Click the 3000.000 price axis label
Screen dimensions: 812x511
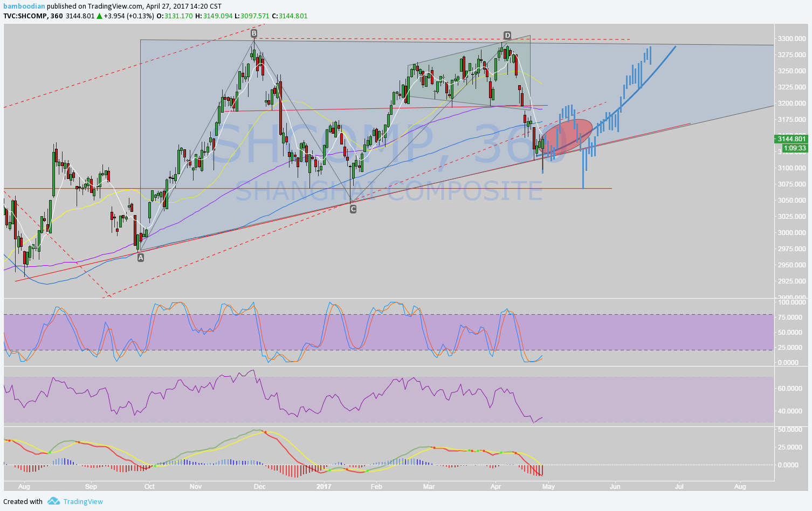[792, 233]
